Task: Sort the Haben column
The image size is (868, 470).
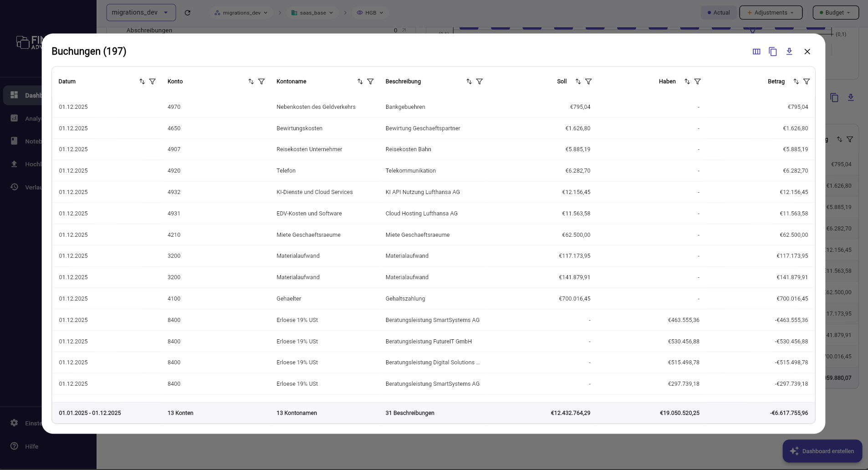Action: tap(687, 82)
